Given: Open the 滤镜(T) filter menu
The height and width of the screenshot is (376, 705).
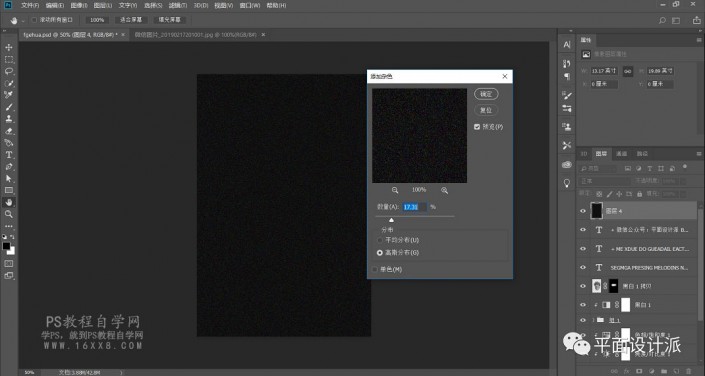Looking at the screenshot, I should (178, 5).
